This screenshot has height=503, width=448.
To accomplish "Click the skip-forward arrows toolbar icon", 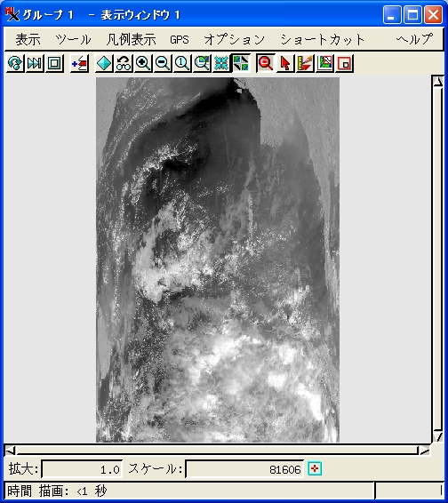I will (35, 63).
